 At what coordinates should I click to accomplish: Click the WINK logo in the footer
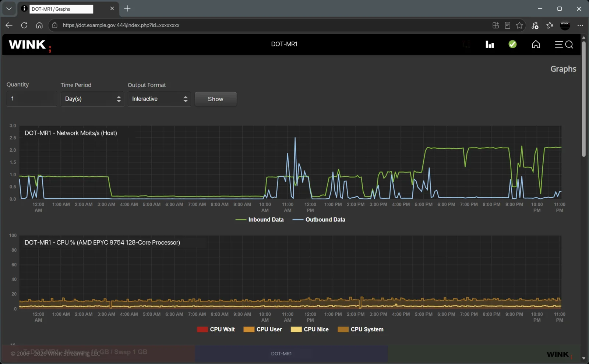pos(560,354)
